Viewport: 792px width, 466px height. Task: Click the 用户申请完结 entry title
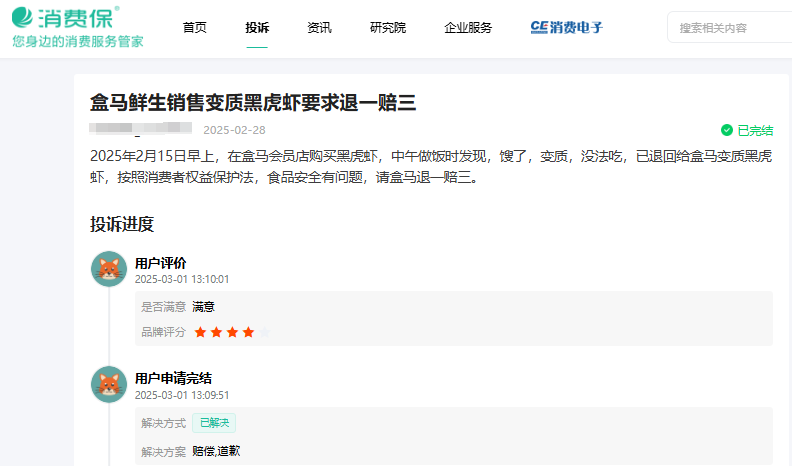173,378
